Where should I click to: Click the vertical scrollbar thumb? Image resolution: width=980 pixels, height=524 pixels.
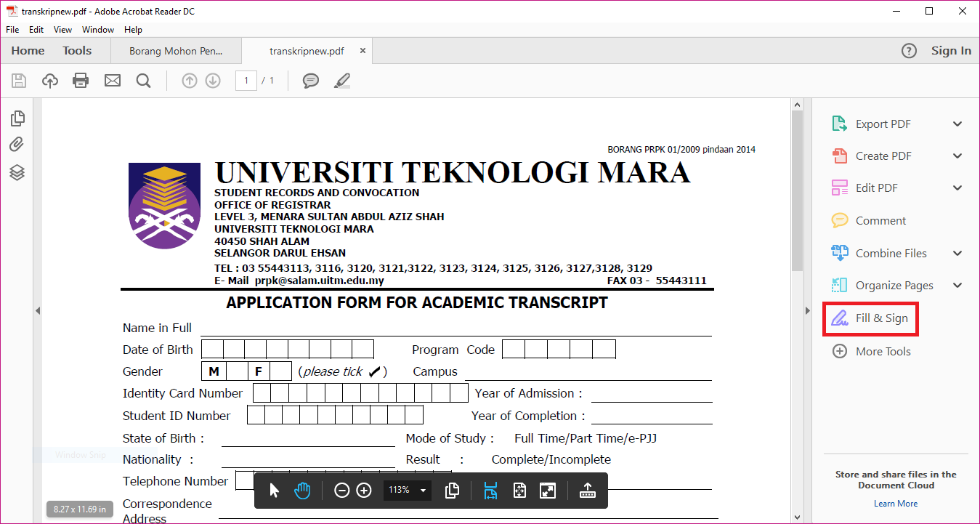pyautogui.click(x=797, y=190)
